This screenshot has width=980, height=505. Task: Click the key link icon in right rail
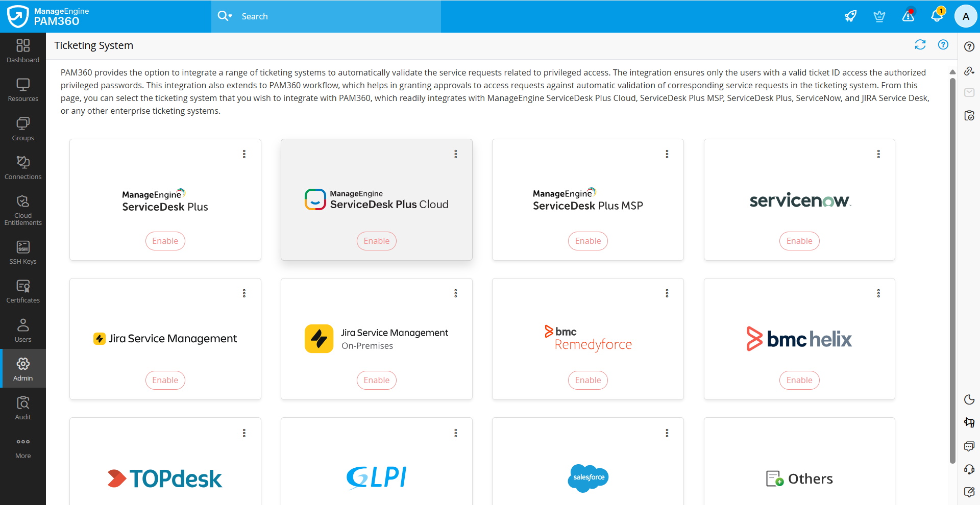(x=969, y=70)
